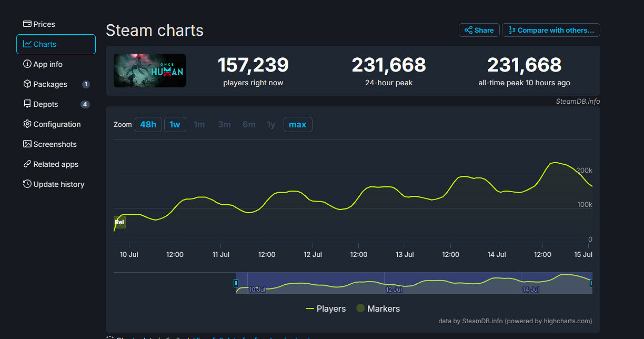Click the Once Human game banner

[x=149, y=70]
